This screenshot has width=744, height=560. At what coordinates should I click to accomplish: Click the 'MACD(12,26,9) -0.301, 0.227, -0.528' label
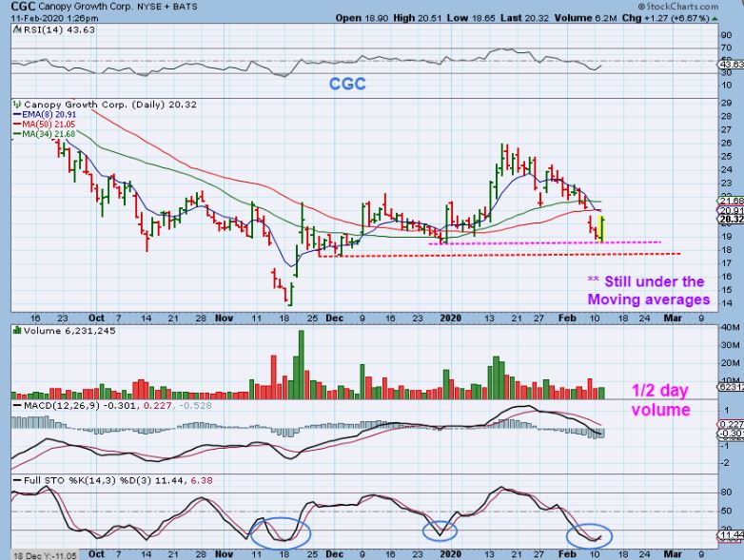[x=118, y=406]
